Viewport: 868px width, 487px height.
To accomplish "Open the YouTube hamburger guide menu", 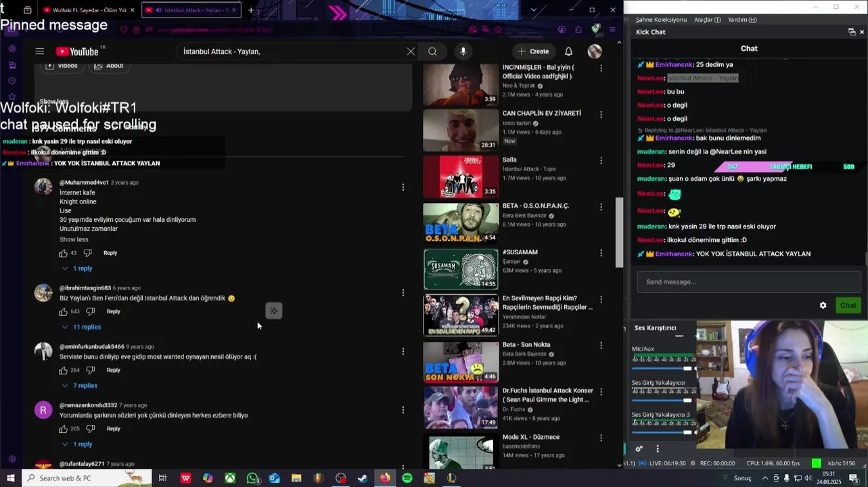I will 40,51.
